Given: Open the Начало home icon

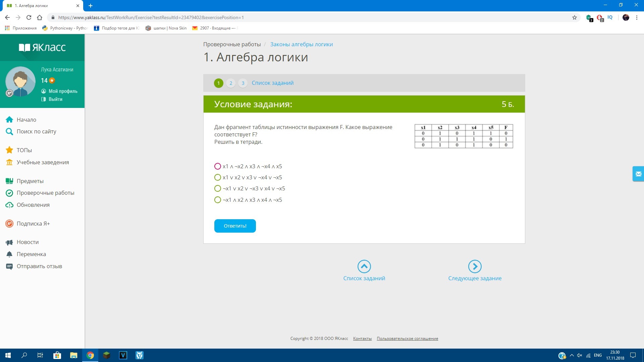Looking at the screenshot, I should 9,120.
